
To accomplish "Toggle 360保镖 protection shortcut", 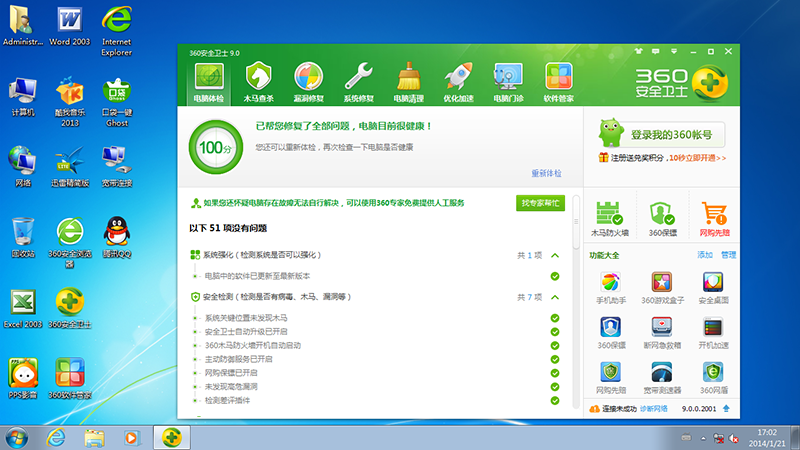I will pyautogui.click(x=663, y=219).
